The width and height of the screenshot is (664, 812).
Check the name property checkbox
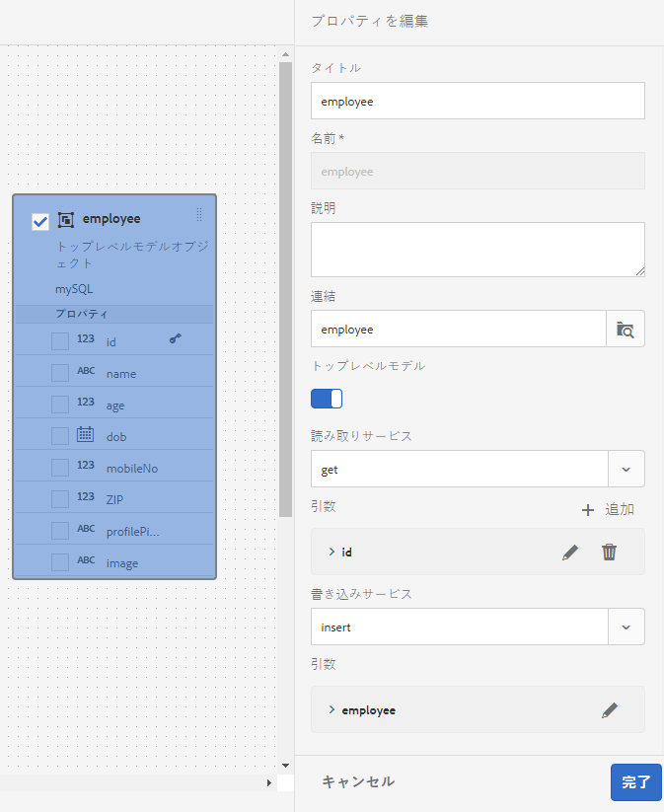tap(60, 373)
